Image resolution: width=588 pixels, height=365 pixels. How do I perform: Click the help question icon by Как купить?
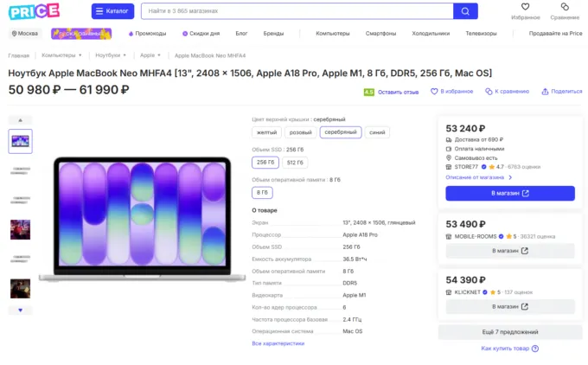(x=535, y=349)
